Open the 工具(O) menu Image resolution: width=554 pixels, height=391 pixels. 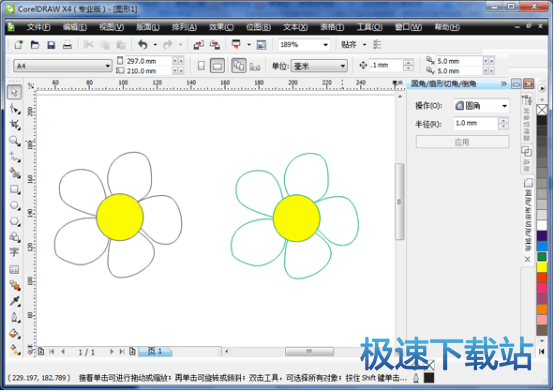369,27
